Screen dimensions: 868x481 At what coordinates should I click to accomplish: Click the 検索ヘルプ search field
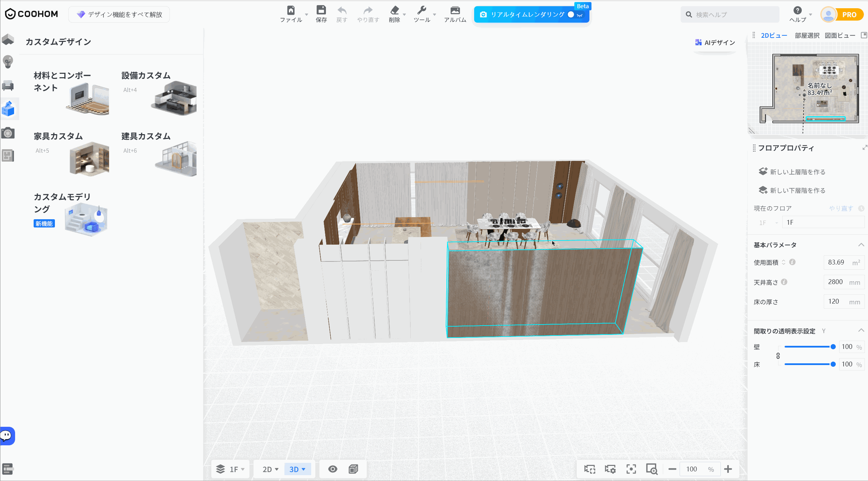(x=730, y=14)
